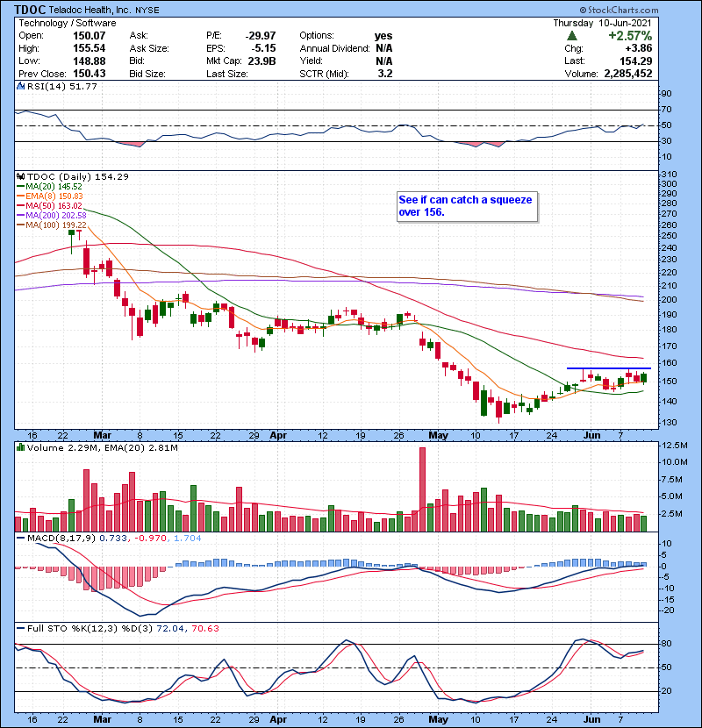
Task: Click the P/E value -29.97
Action: click(x=261, y=36)
